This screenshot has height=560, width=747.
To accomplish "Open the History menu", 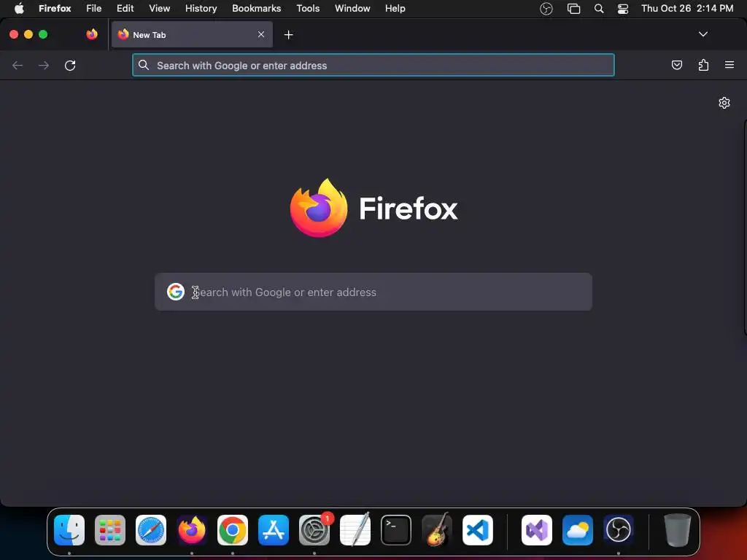I will pos(201,8).
